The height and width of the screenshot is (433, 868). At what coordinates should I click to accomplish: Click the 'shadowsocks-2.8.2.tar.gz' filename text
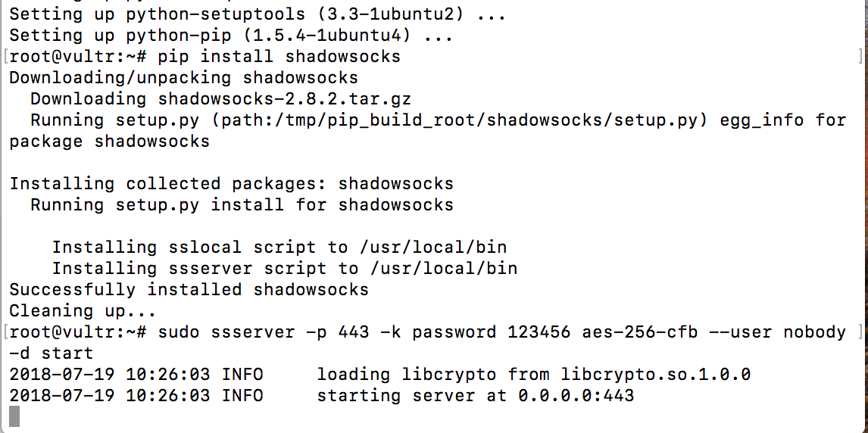coord(285,99)
